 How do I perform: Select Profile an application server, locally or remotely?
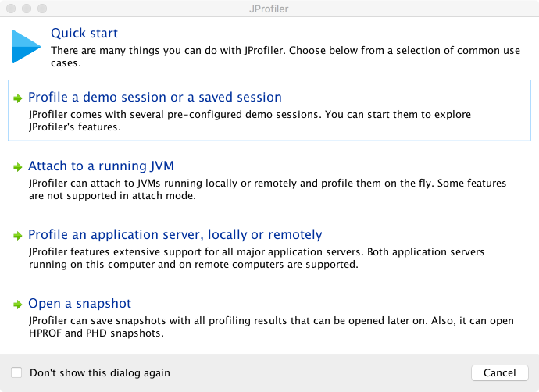(175, 235)
